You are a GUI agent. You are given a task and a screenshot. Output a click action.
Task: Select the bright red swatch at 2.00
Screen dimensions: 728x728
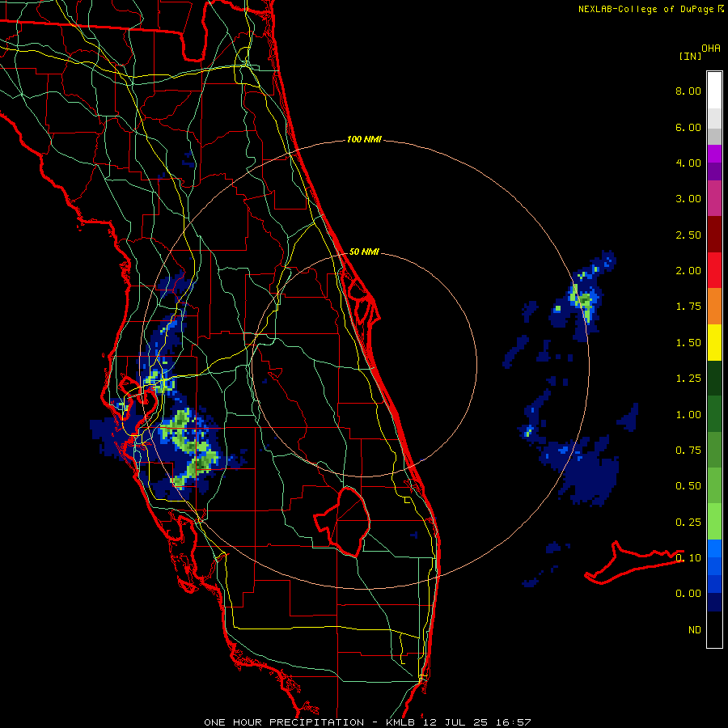[714, 270]
